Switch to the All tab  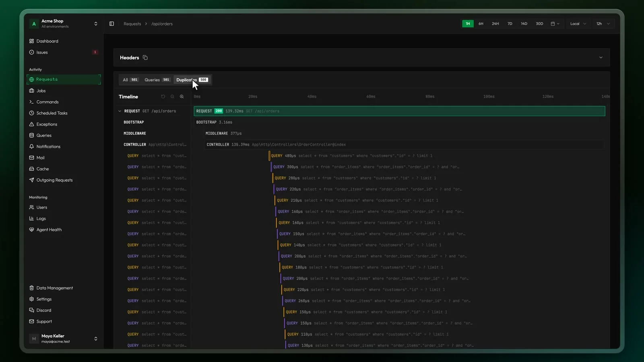click(x=130, y=80)
